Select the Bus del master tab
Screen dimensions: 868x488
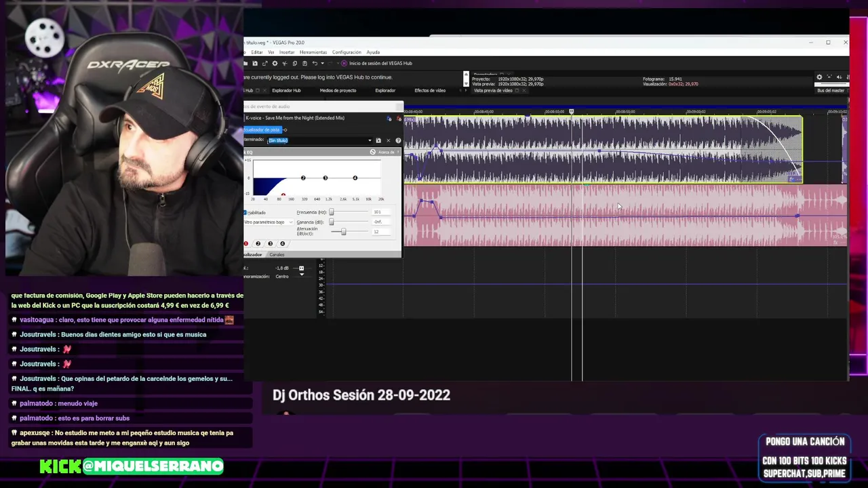(831, 90)
